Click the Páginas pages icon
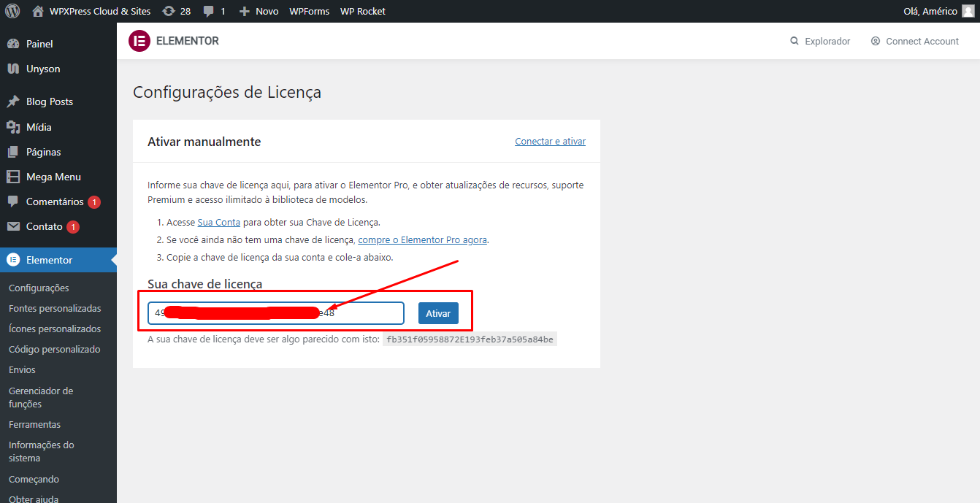Image resolution: width=980 pixels, height=503 pixels. (12, 152)
